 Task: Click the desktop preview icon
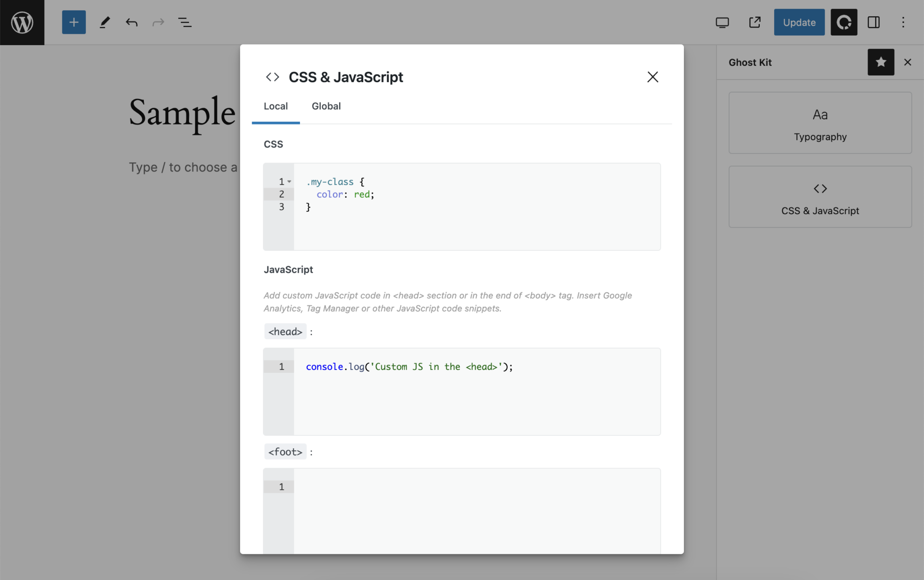coord(722,22)
